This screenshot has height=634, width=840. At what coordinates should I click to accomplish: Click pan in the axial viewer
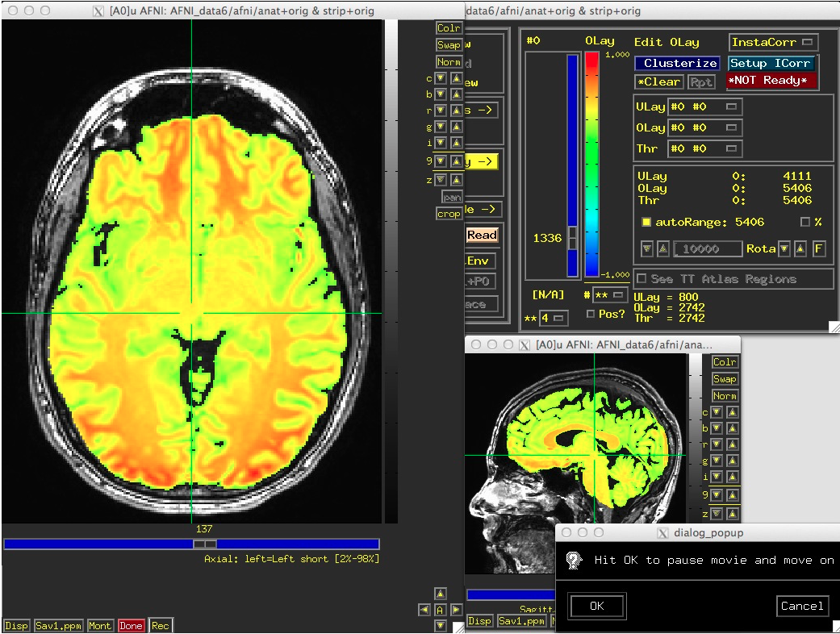click(452, 197)
